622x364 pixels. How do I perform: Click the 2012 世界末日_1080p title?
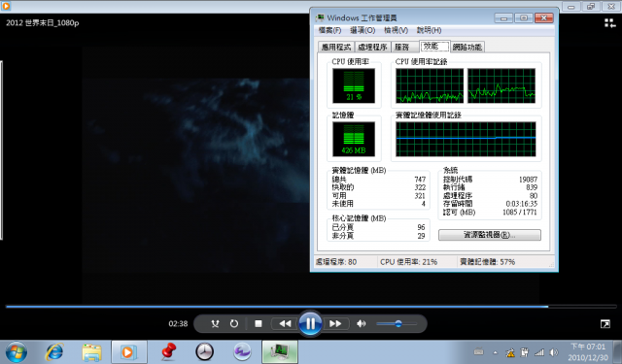click(43, 23)
